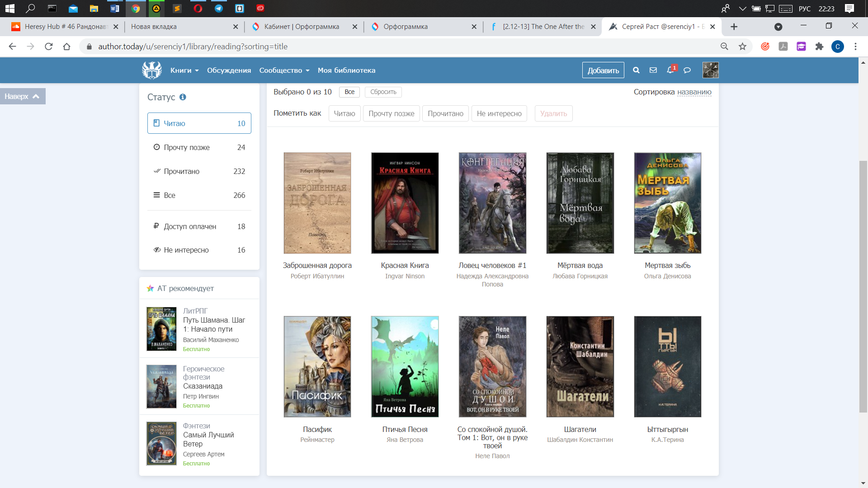This screenshot has width=868, height=488.
Task: Click the chat bubble icon in header
Action: point(687,70)
